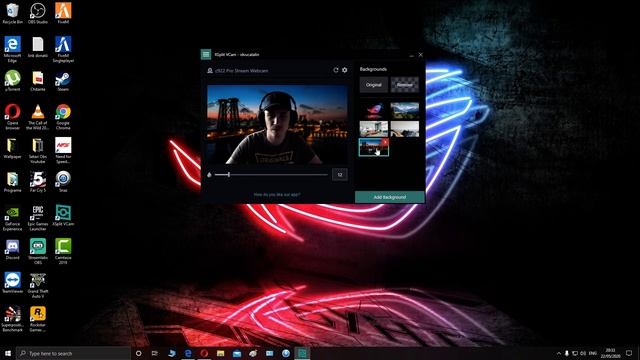
Task: Open File Explorer from the taskbar
Action: pos(220,353)
